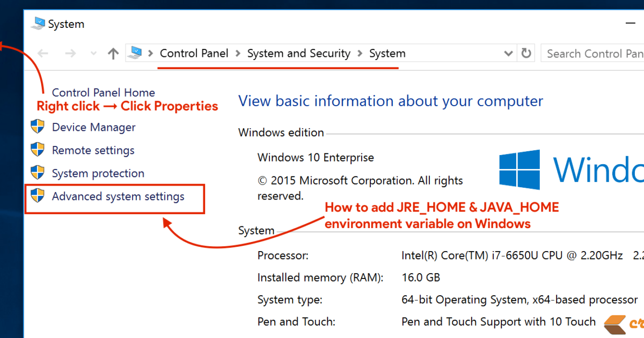Viewport: 644px width, 338px height.
Task: Click the shield icon beside System protection
Action: tap(37, 173)
